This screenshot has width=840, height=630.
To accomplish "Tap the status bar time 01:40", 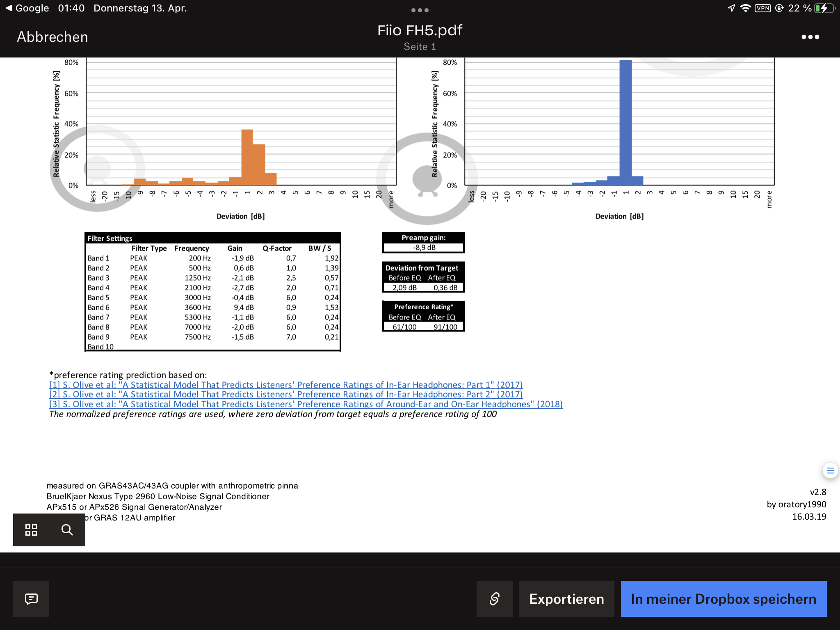I will point(71,8).
